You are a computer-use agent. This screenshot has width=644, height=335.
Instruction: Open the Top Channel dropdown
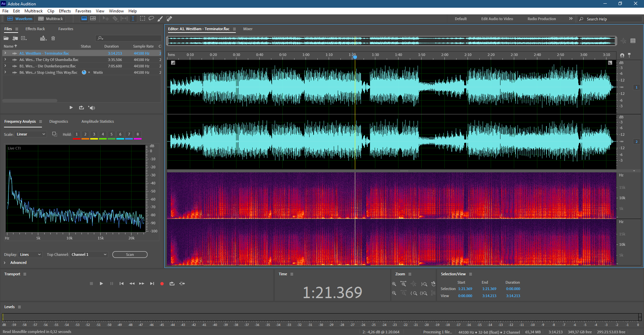point(89,255)
